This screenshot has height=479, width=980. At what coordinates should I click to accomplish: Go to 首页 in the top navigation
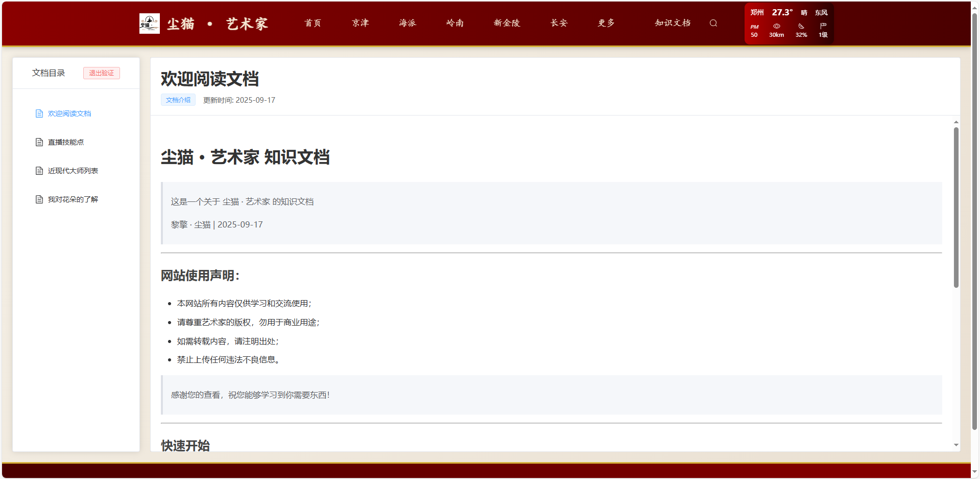pyautogui.click(x=313, y=23)
